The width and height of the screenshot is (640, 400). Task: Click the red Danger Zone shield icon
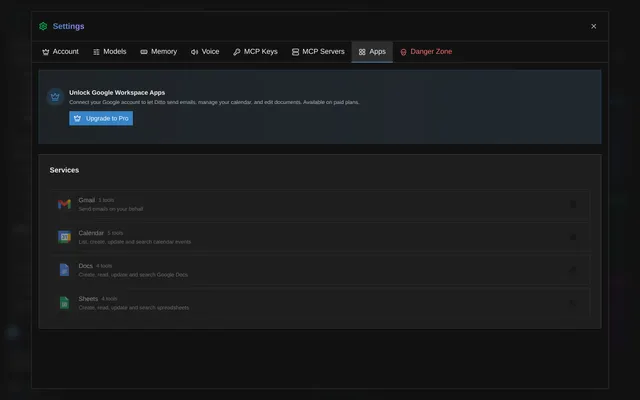(x=403, y=52)
